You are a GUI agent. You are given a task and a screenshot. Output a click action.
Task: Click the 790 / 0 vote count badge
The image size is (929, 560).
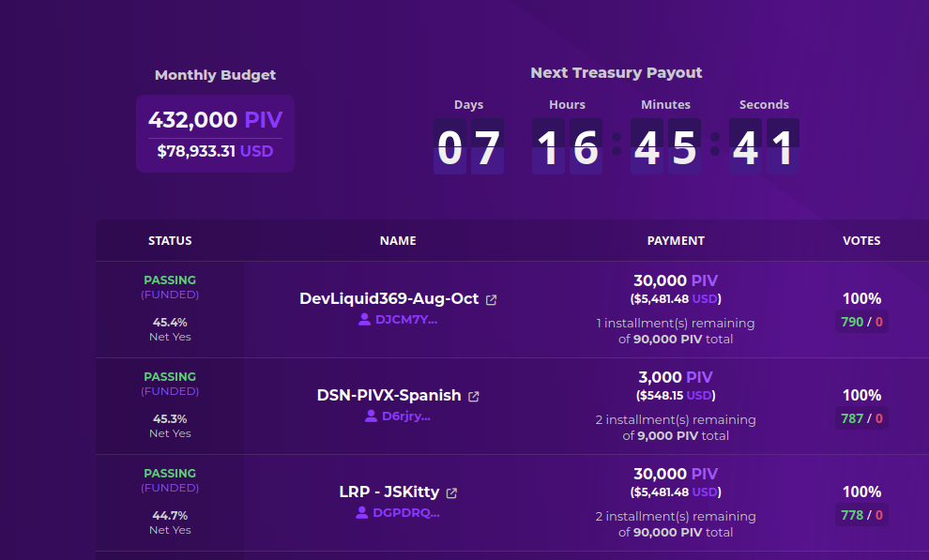click(x=862, y=322)
